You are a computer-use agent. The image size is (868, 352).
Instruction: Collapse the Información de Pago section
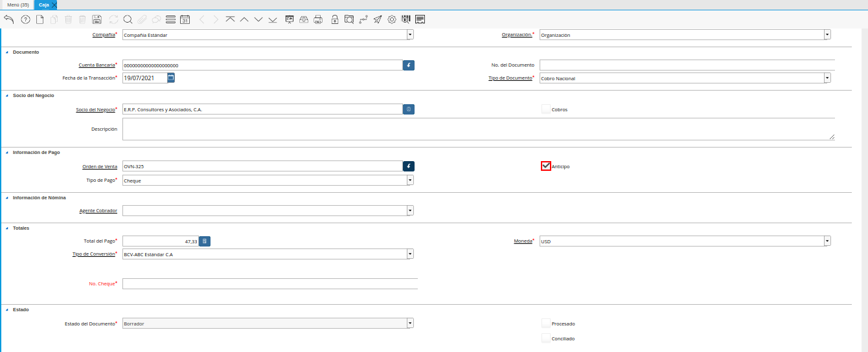[x=7, y=153]
